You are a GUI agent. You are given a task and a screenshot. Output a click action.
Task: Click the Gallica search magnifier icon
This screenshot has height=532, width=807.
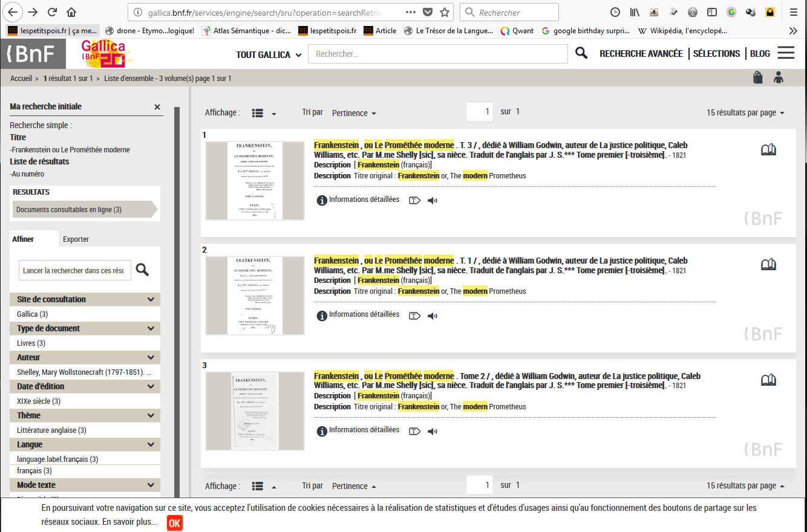click(x=581, y=53)
